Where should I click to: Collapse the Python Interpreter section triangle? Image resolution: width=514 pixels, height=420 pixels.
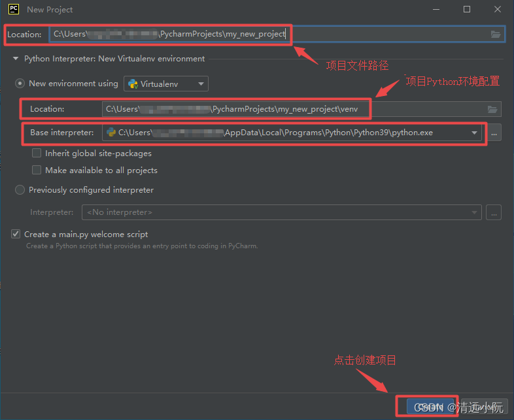tap(16, 59)
